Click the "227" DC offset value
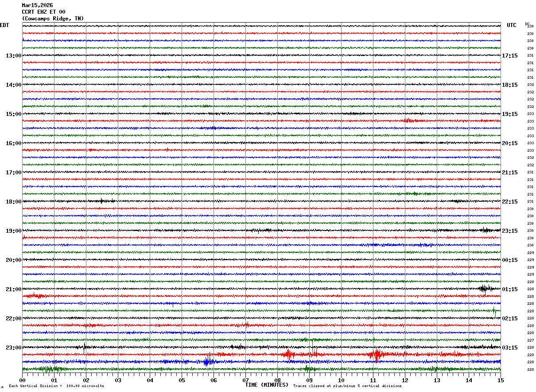Image resolution: width=536 pixels, height=392 pixels. tap(530, 340)
